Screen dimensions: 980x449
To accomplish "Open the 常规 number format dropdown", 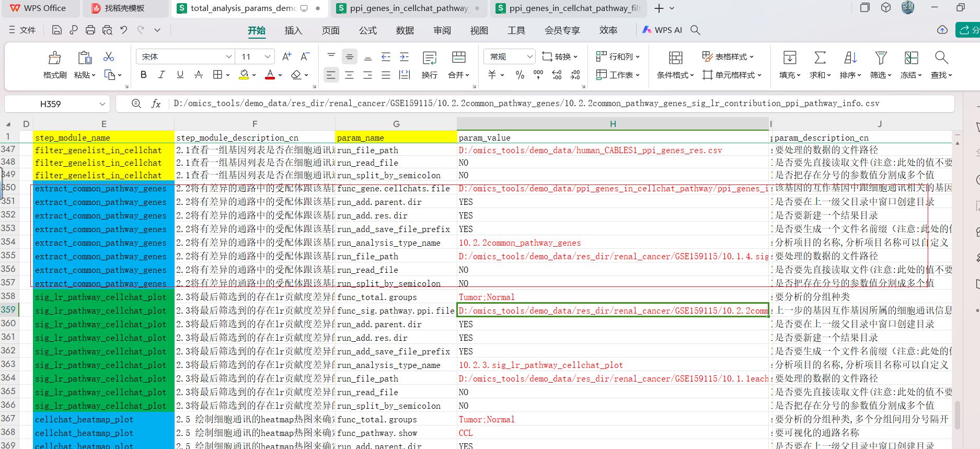I will (529, 56).
